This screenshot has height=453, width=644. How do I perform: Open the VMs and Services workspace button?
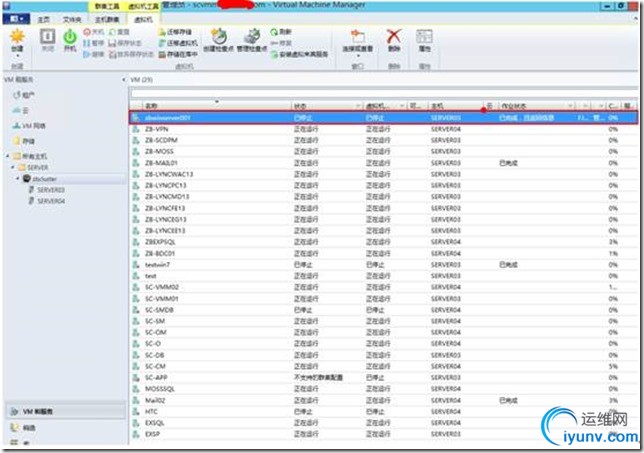tap(65, 411)
